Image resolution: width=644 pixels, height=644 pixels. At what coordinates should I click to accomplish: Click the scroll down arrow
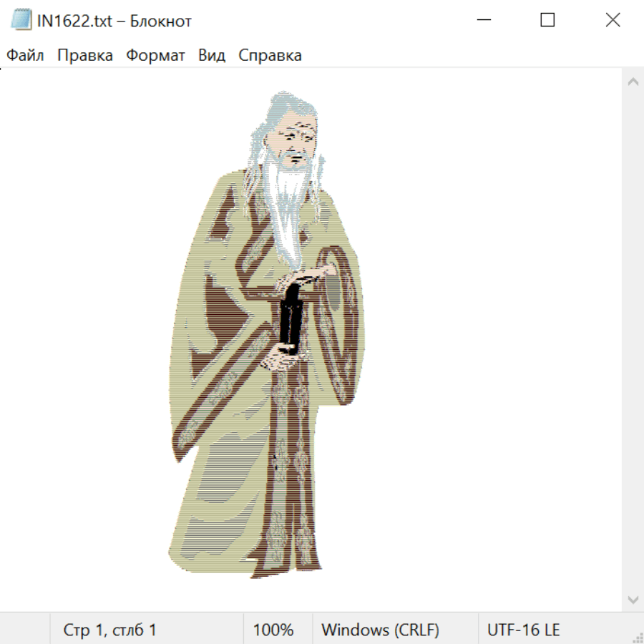633,599
